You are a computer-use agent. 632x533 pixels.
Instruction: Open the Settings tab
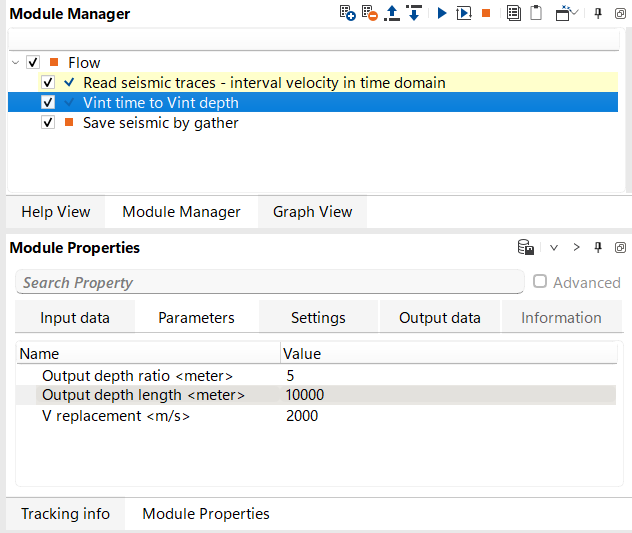point(318,318)
